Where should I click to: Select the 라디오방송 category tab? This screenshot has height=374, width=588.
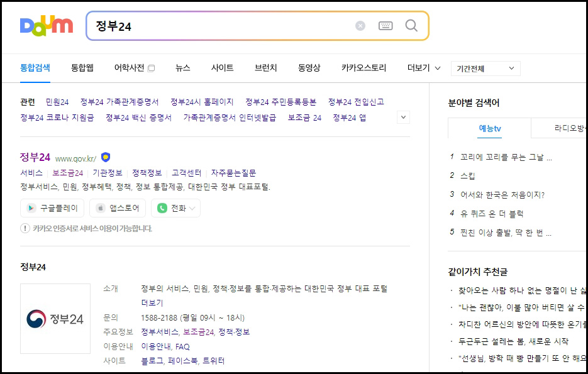pos(559,128)
